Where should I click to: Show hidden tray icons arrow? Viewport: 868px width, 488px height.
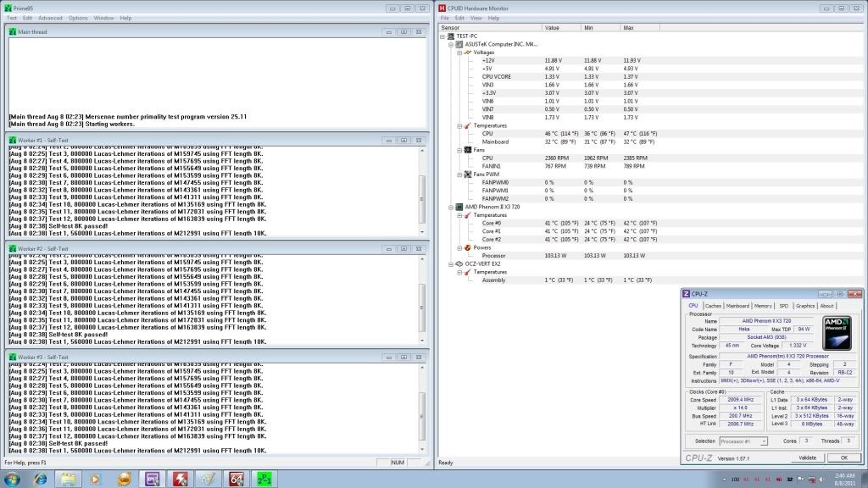click(x=724, y=480)
